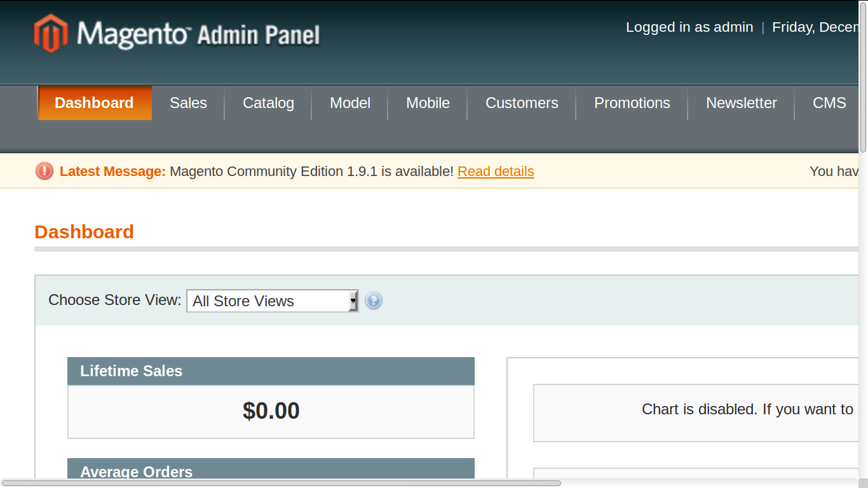Open the Newsletter menu
The width and height of the screenshot is (868, 488).
(741, 103)
